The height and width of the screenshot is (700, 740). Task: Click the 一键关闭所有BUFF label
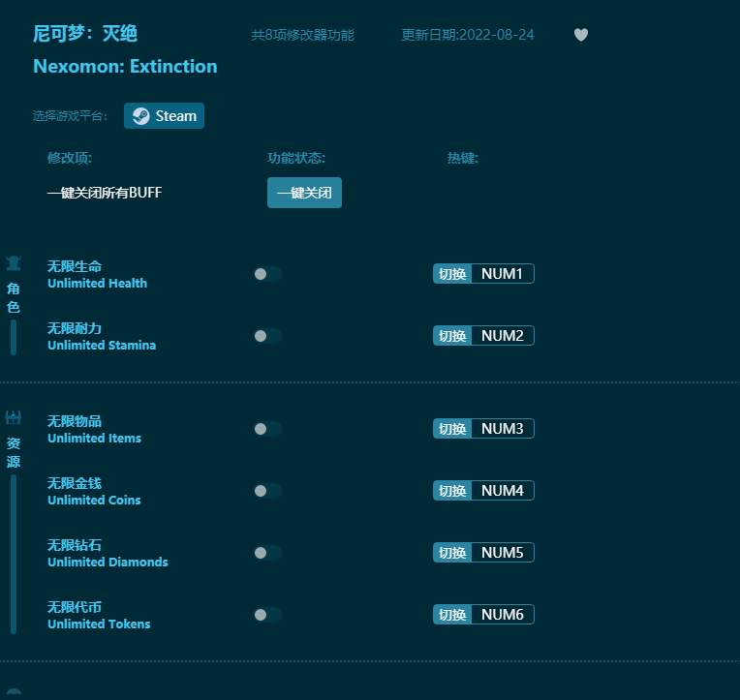coord(105,193)
